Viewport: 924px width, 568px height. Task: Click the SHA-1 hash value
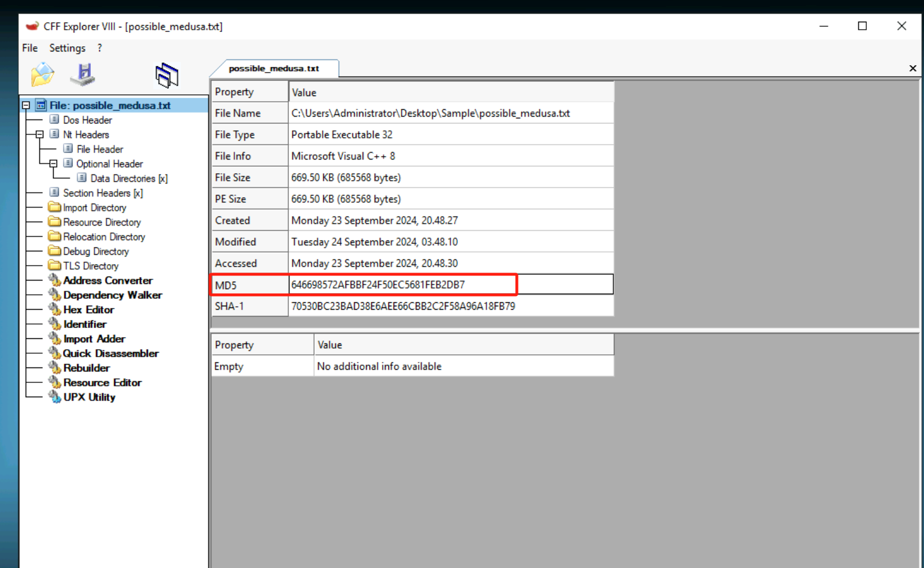pos(403,306)
